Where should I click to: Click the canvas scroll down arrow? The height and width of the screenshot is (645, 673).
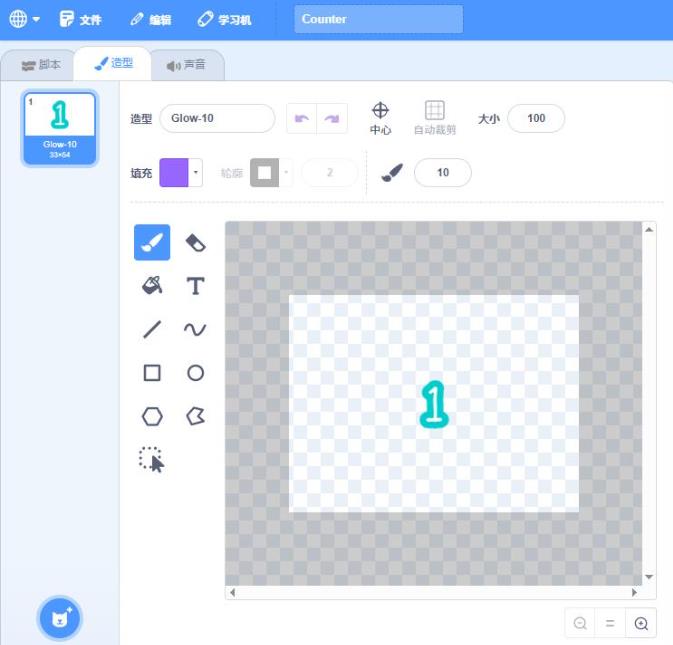(649, 577)
